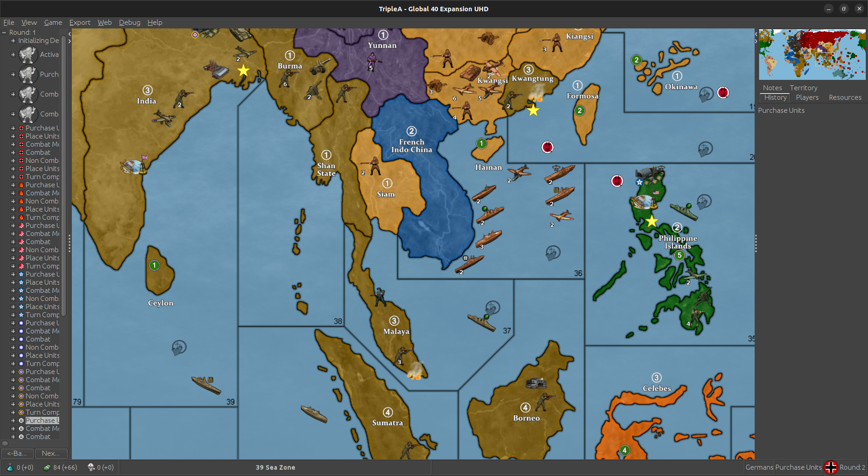Collapse the right side panel using splitter arrow
868x476 pixels.
[x=756, y=41]
